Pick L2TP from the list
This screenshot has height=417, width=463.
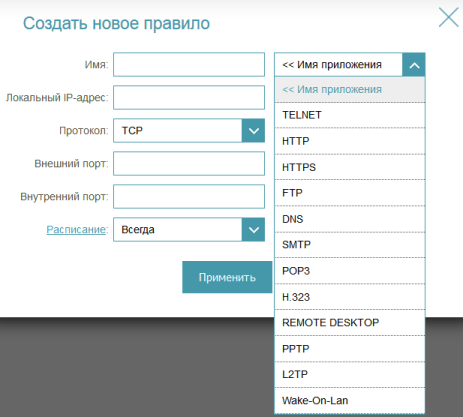pyautogui.click(x=350, y=374)
